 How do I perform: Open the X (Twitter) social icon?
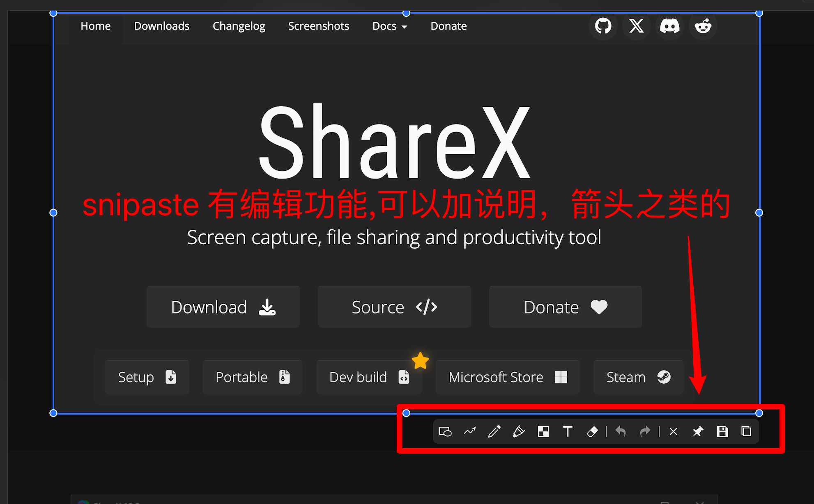click(636, 26)
